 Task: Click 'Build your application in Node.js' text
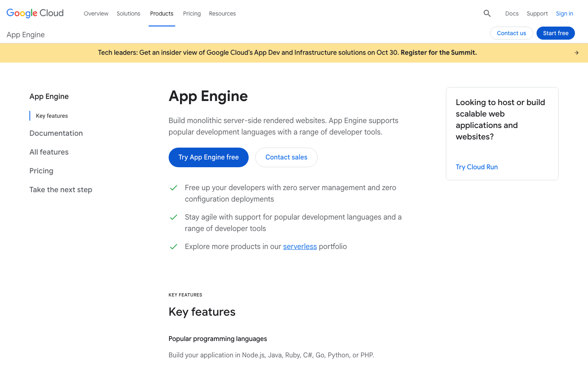[x=271, y=355]
